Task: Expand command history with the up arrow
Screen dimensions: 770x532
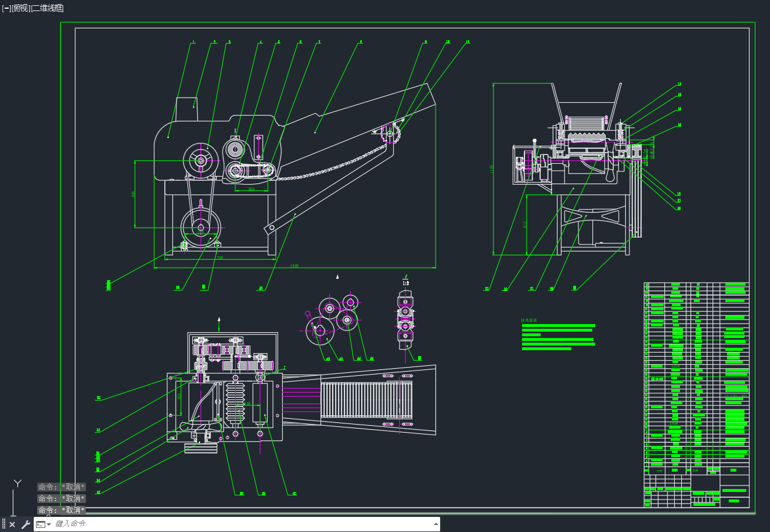Action: coord(436,524)
